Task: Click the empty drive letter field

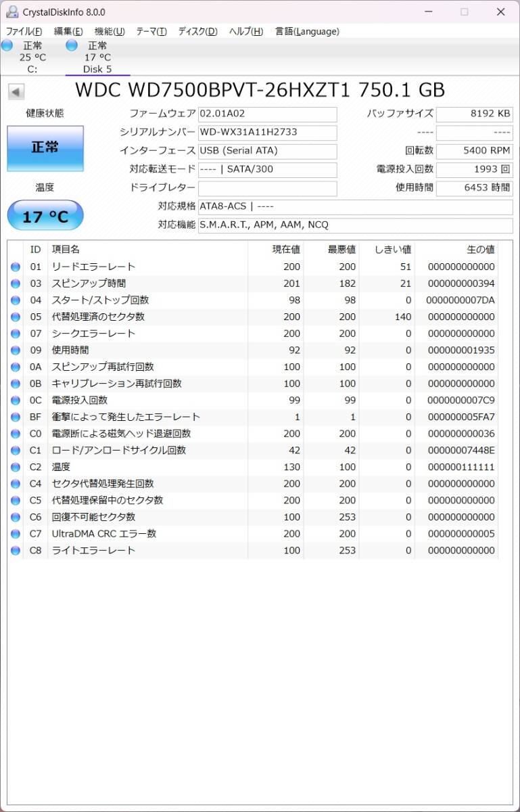Action: click(267, 188)
